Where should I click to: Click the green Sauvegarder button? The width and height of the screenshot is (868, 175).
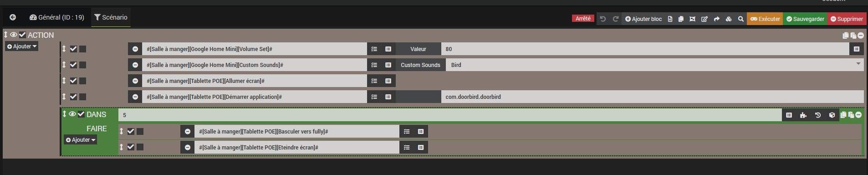click(x=805, y=19)
